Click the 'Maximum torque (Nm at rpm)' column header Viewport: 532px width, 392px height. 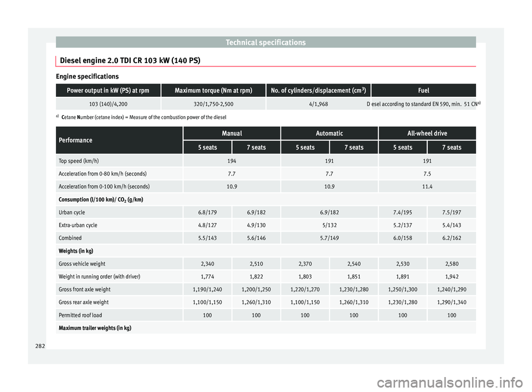tap(213, 91)
